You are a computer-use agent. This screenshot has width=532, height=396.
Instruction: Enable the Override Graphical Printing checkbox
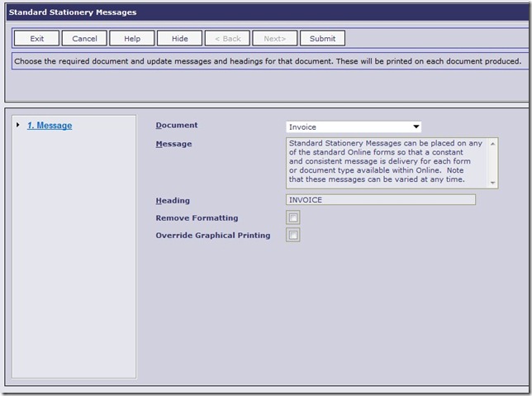[x=293, y=236]
